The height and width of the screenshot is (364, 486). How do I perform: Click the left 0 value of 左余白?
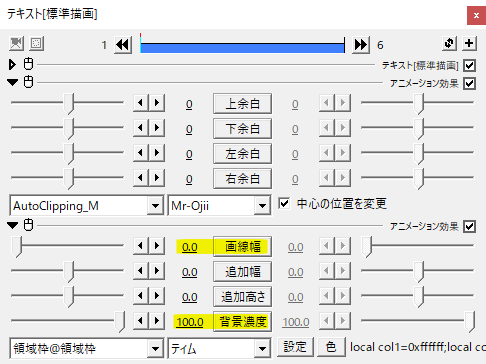189,154
